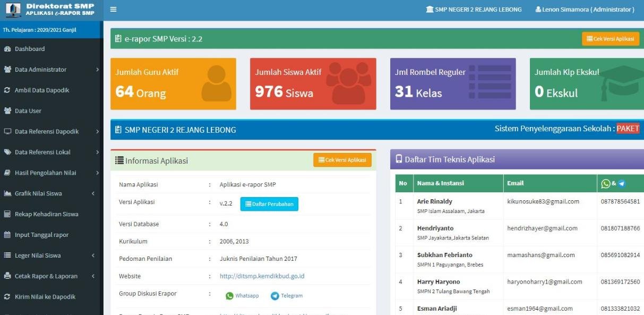
Task: Click the Ambil Data Dapodik refresh icon
Action: pyautogui.click(x=7, y=90)
